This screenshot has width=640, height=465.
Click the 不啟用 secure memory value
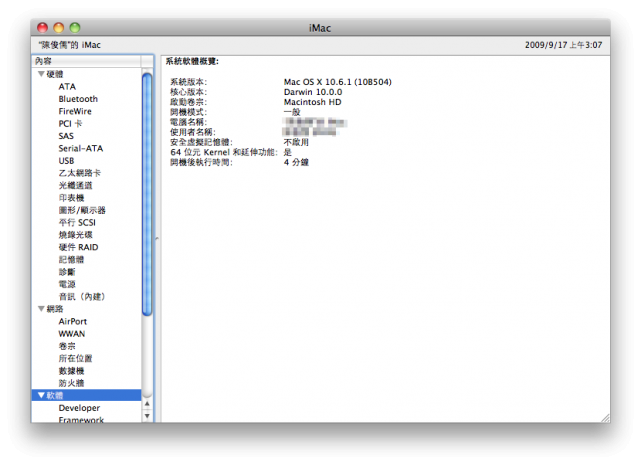(296, 142)
